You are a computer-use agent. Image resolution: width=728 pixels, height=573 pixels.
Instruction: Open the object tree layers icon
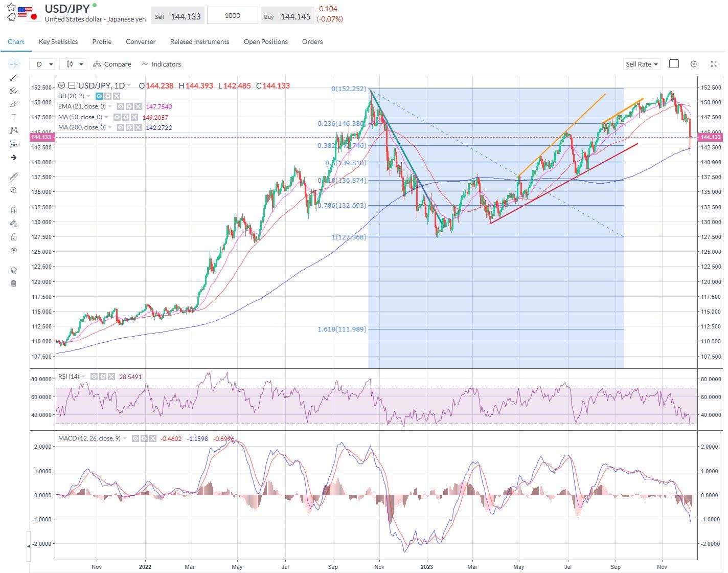click(14, 270)
